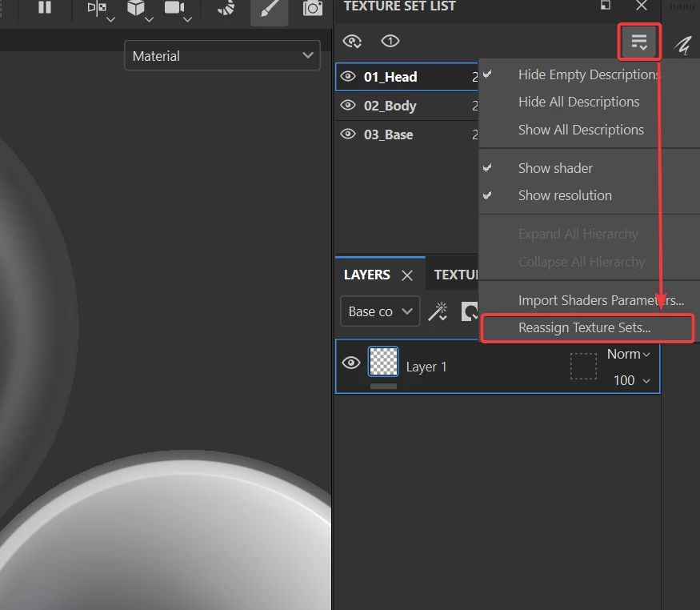Click the mask icon next to magic wand
The width and height of the screenshot is (700, 610).
(x=470, y=311)
